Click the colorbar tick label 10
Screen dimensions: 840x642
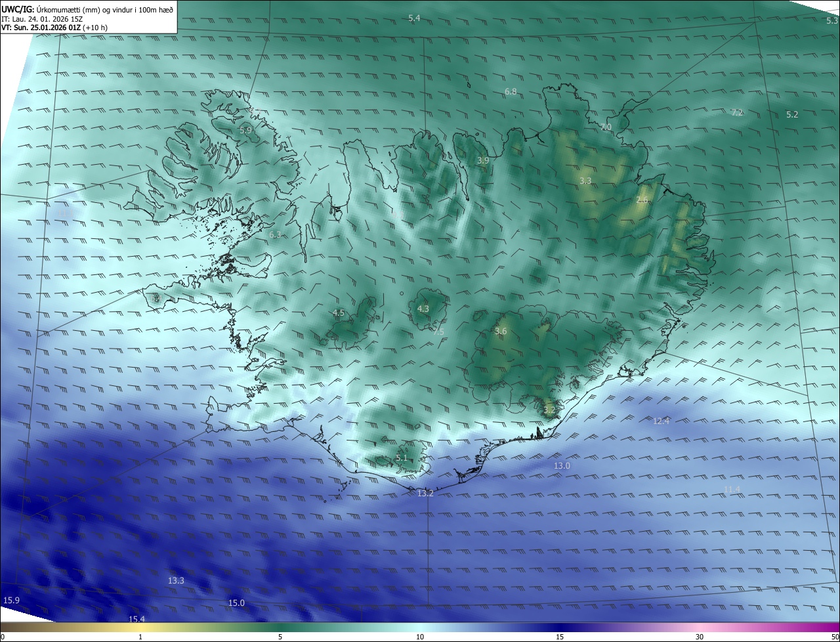420,637
